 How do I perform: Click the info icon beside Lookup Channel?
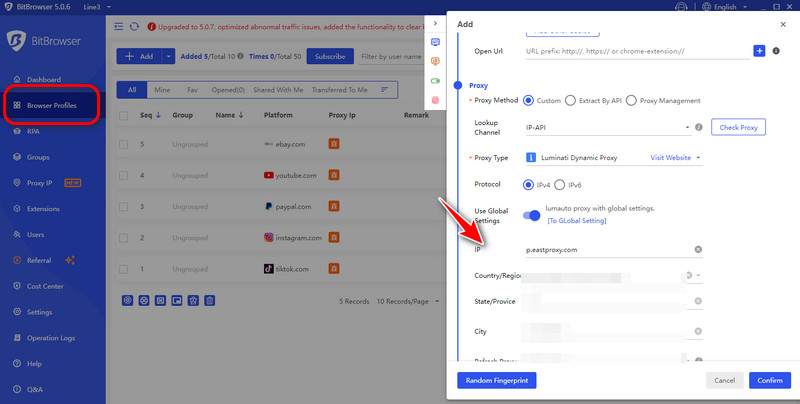(x=699, y=127)
